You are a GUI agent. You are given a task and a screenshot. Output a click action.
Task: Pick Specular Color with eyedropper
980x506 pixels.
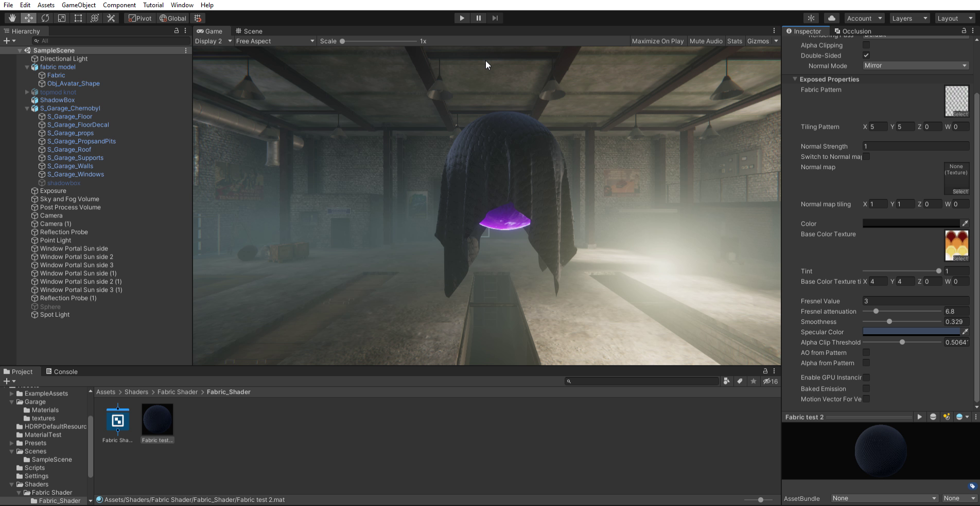tap(965, 332)
